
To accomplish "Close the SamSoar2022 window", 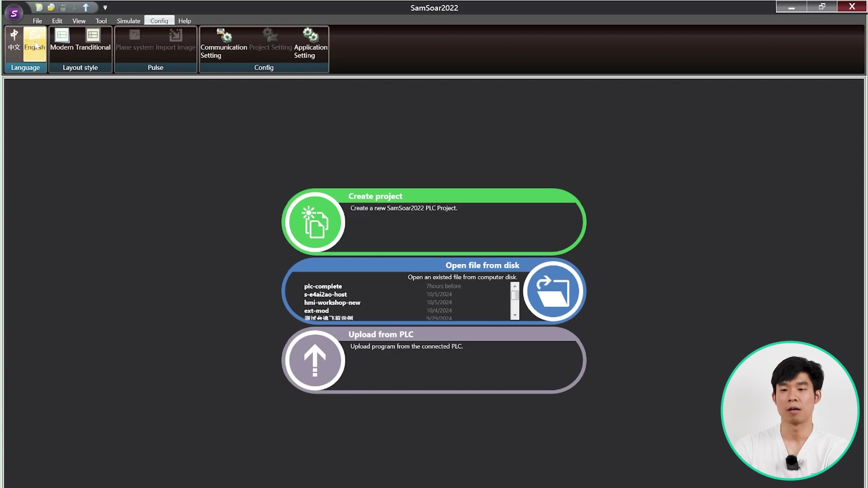I will [852, 6].
